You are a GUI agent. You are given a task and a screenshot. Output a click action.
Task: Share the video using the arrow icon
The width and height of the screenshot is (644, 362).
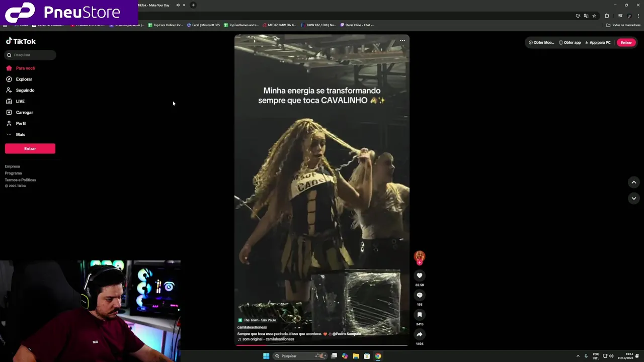click(x=420, y=334)
